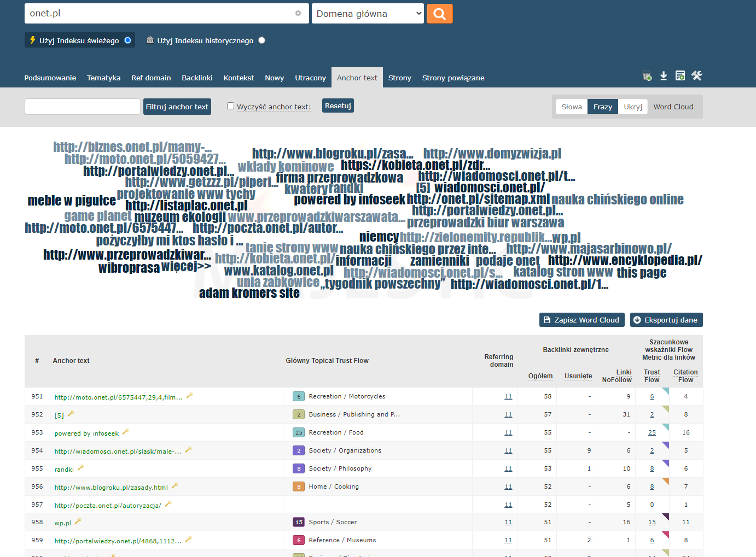Image resolution: width=756 pixels, height=557 pixels.
Task: Click key icon beside portalwiedzy.onet.pl/4868 anchor
Action: pyautogui.click(x=188, y=540)
